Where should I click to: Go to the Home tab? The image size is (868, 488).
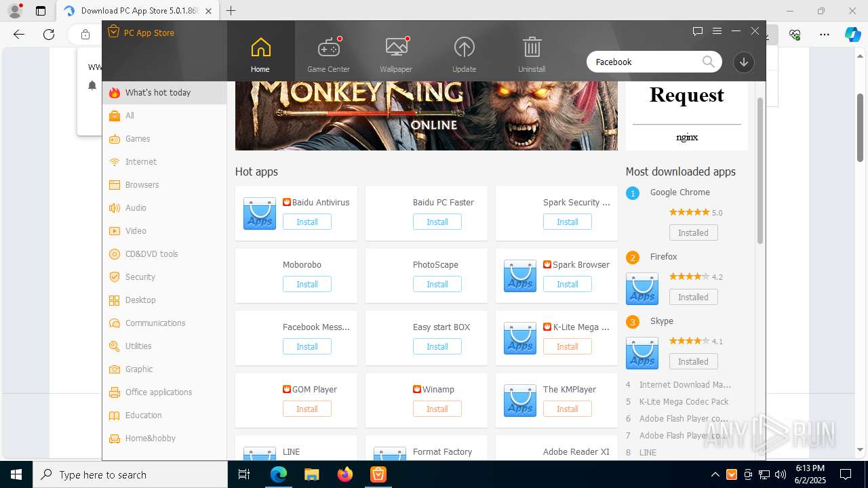pyautogui.click(x=260, y=54)
